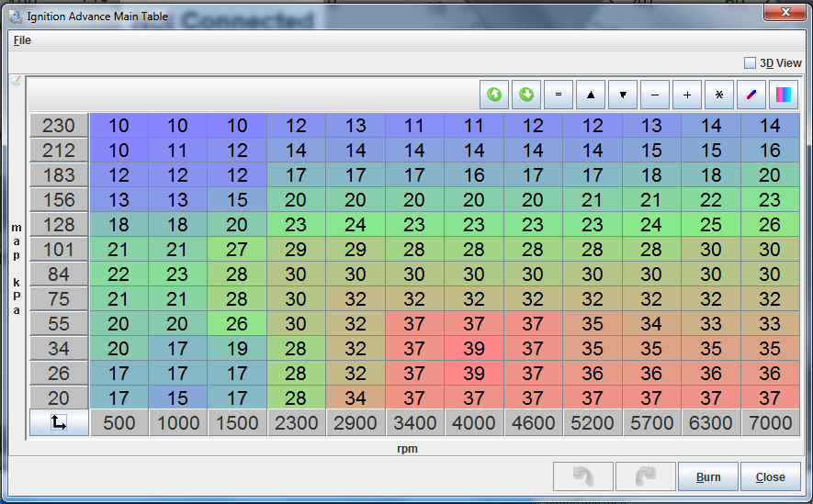The width and height of the screenshot is (813, 504).
Task: Click the table notes pencil icon
Action: point(16,82)
